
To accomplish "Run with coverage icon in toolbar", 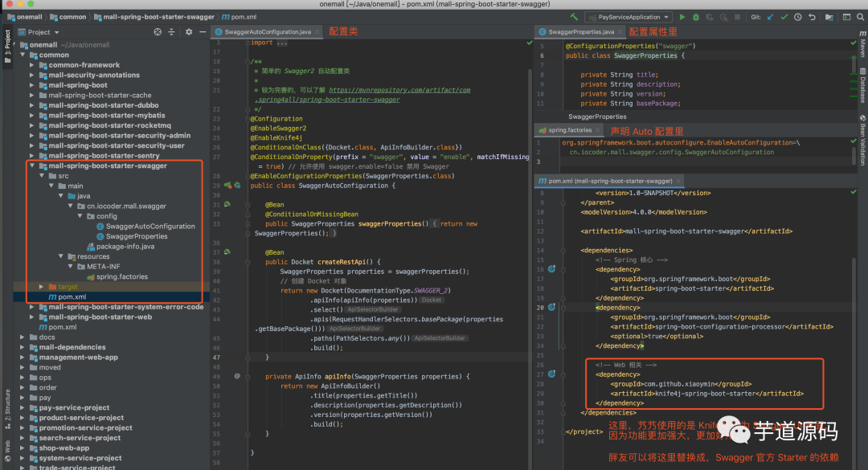I will (x=710, y=17).
